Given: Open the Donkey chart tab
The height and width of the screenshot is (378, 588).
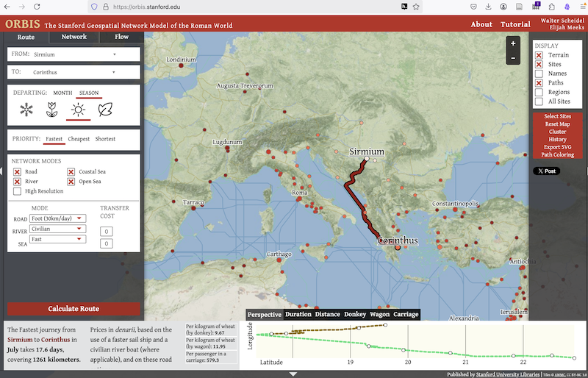Looking at the screenshot, I should coord(355,314).
